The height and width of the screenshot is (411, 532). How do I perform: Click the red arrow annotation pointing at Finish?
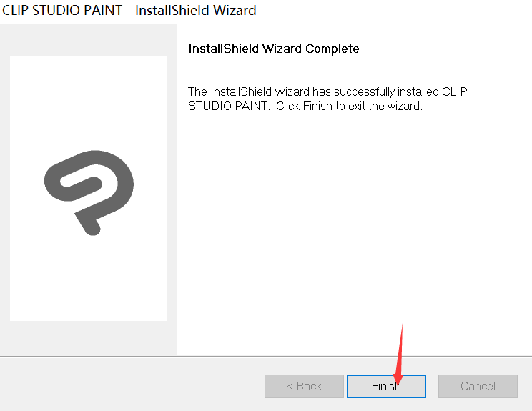[399, 355]
